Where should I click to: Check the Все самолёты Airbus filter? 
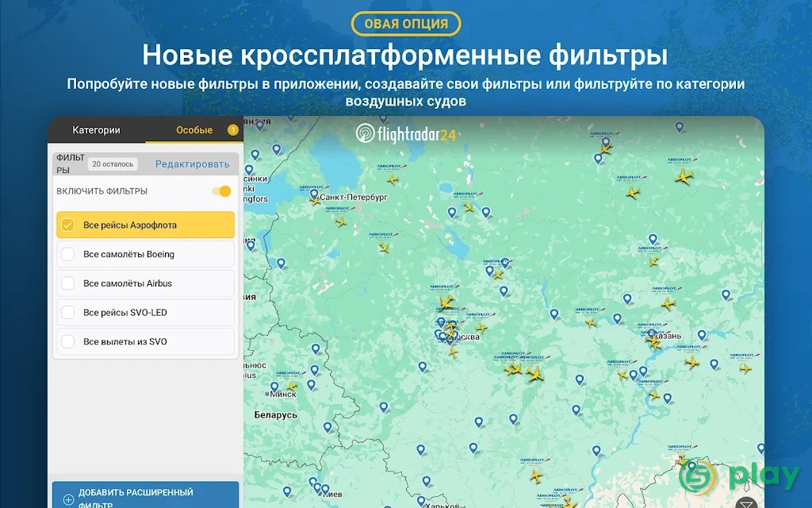coord(68,283)
